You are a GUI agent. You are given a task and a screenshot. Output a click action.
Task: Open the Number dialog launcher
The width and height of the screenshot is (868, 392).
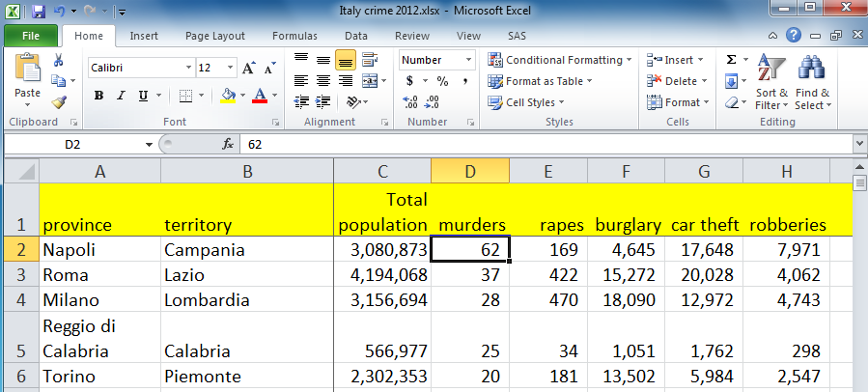pyautogui.click(x=470, y=122)
